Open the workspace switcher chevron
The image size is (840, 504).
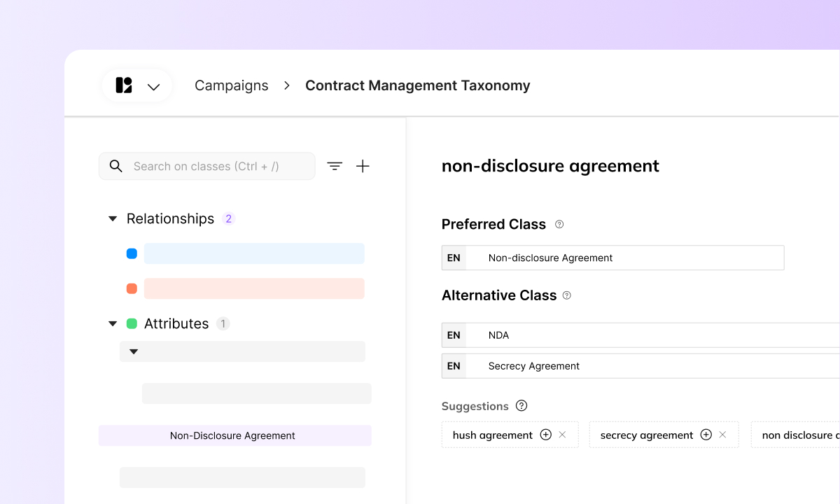154,87
